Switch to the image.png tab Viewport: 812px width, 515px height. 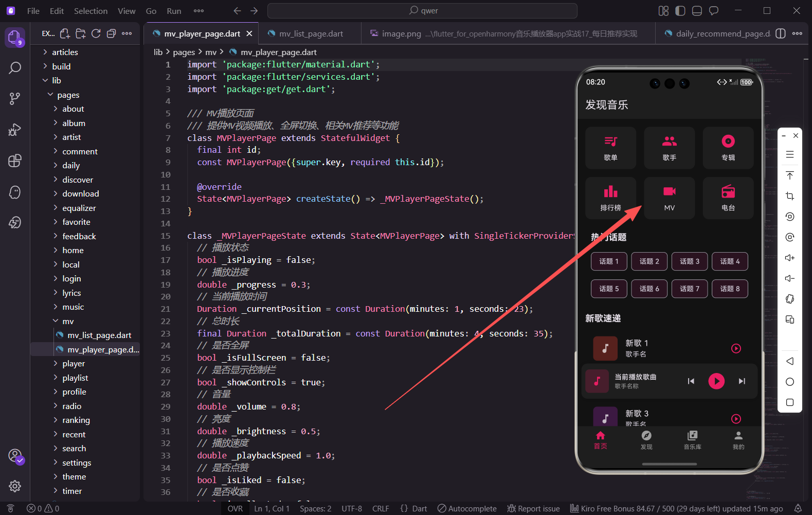point(508,33)
